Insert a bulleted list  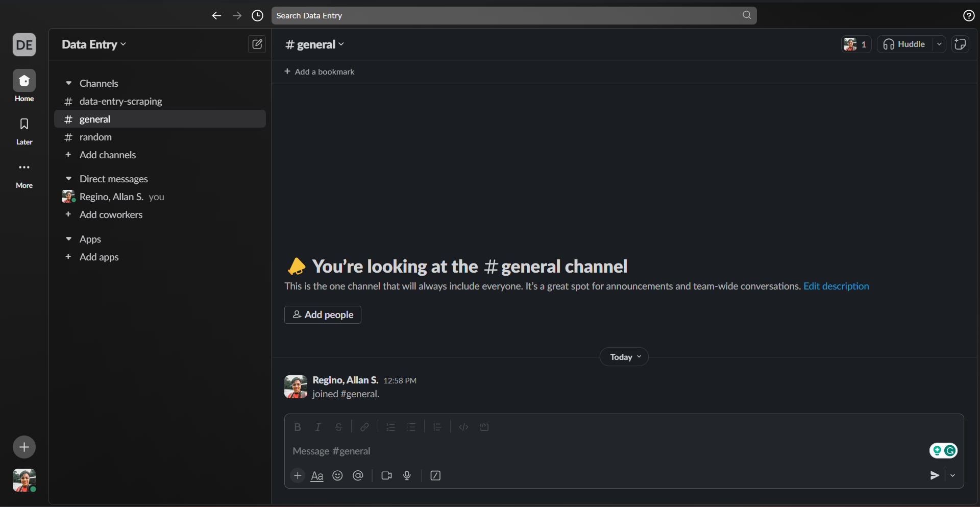tap(411, 427)
